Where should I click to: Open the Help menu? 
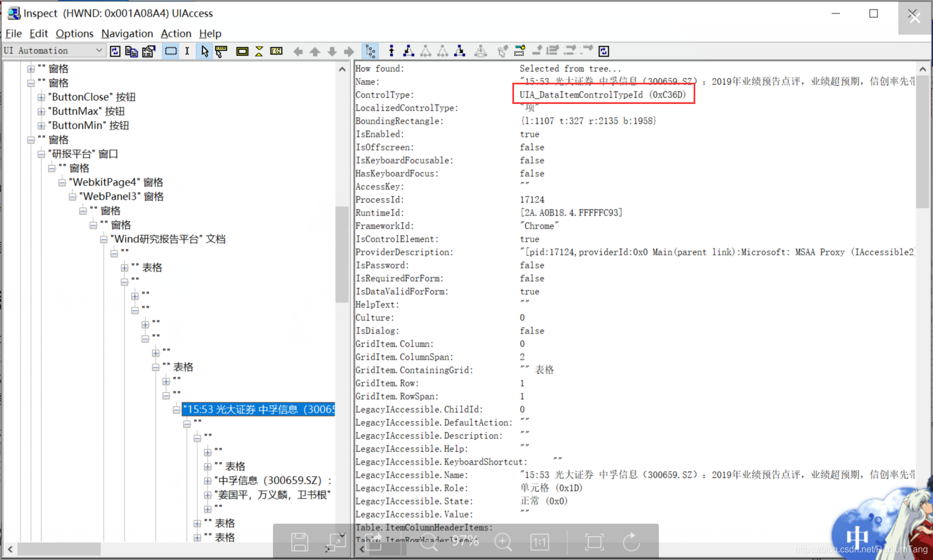(x=210, y=34)
